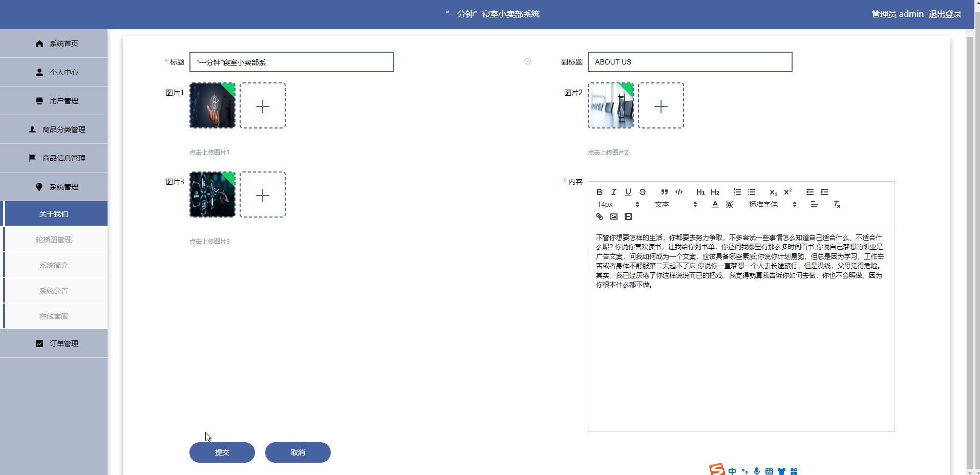Focus the 标题 title input field

point(292,62)
